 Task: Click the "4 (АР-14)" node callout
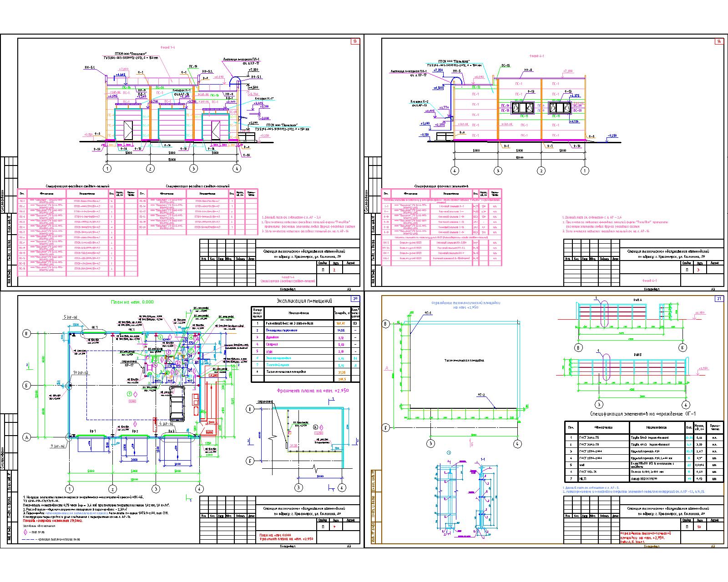(167, 424)
